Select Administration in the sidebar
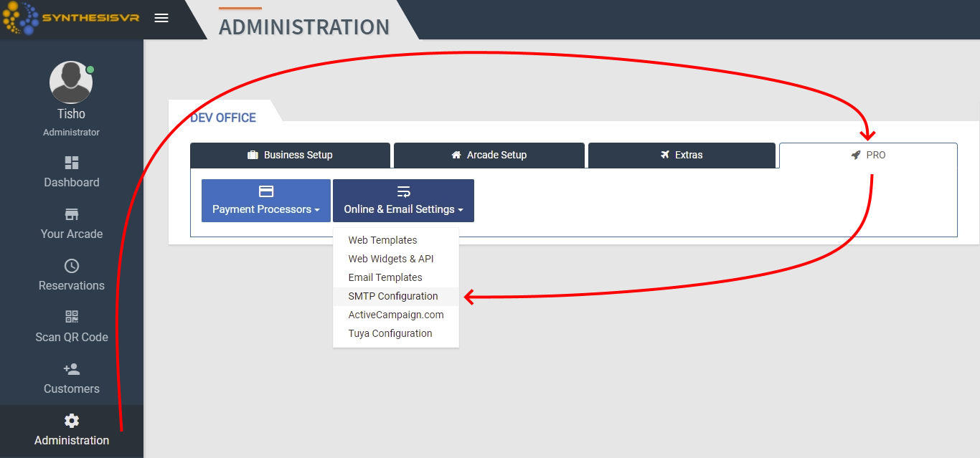This screenshot has width=980, height=458. (72, 431)
